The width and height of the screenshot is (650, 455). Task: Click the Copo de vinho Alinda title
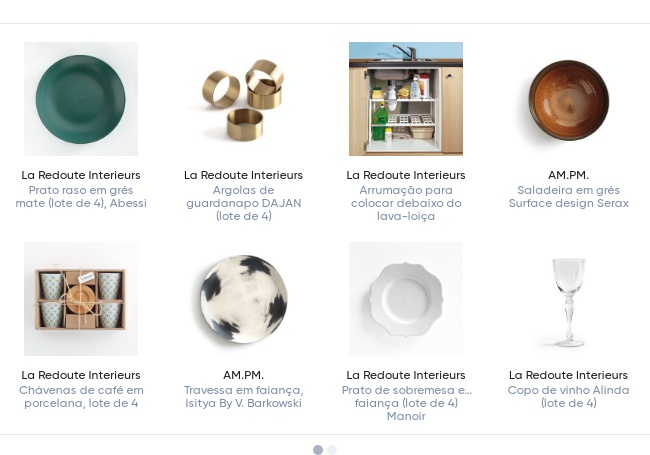pos(568,397)
